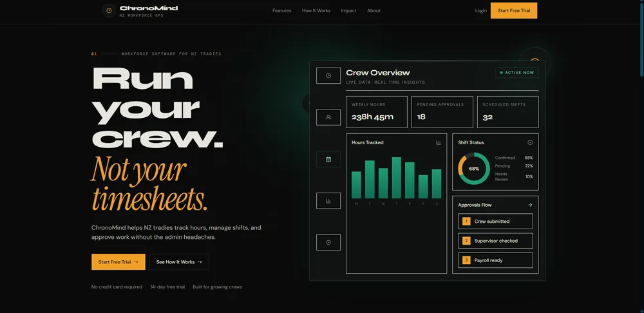Screen dimensions: 644x313
Task: Open the Features nav item
Action: [282, 11]
